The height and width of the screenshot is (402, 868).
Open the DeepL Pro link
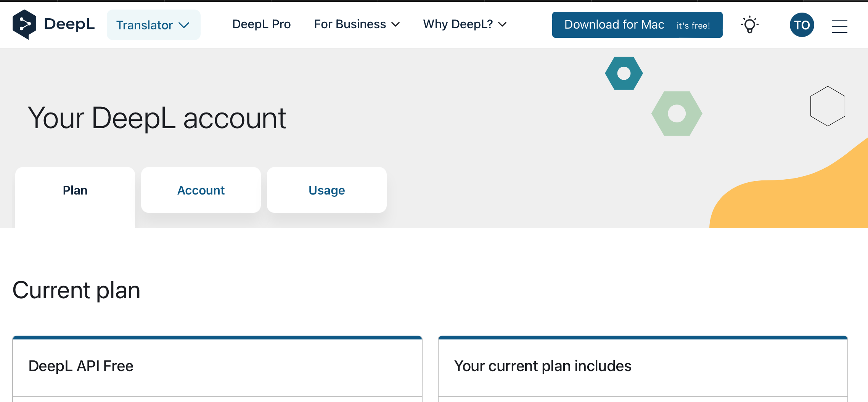point(261,24)
